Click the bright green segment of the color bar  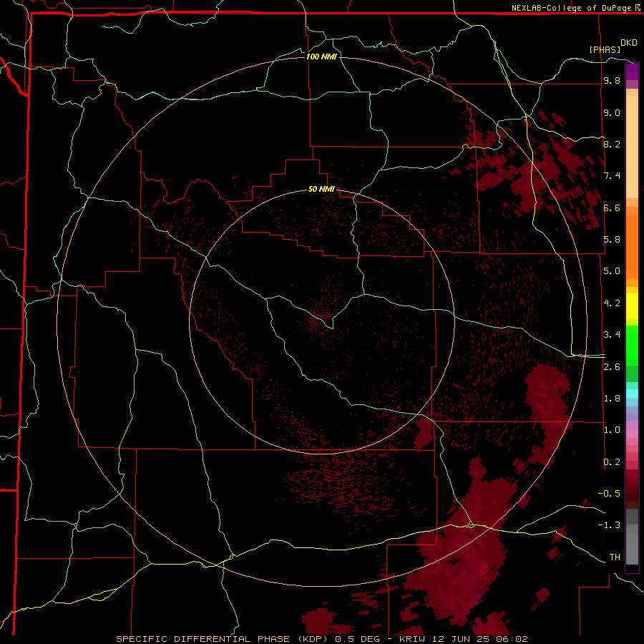click(632, 345)
